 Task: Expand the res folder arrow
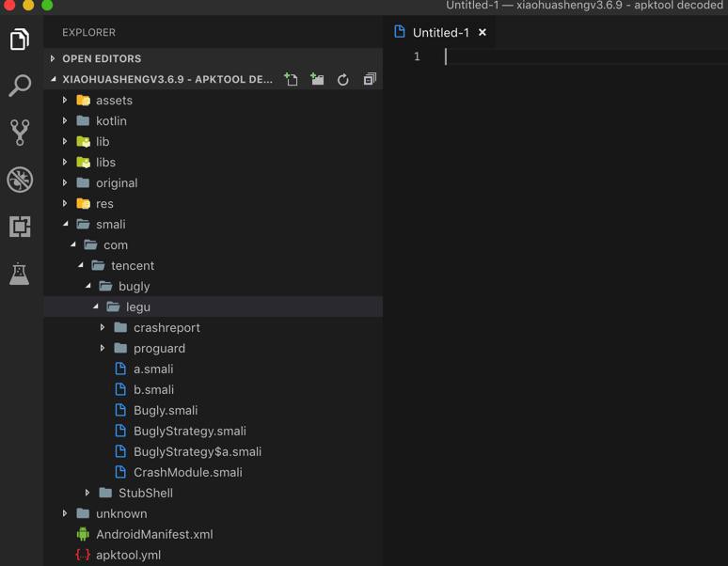pos(65,203)
